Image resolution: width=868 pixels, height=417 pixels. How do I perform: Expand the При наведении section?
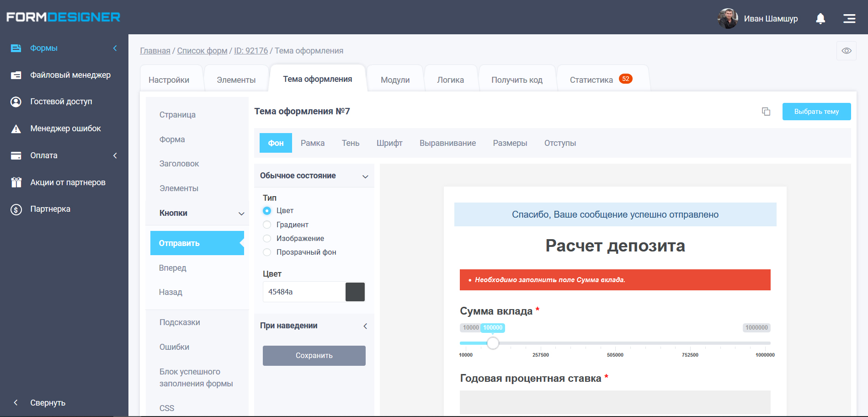point(365,326)
